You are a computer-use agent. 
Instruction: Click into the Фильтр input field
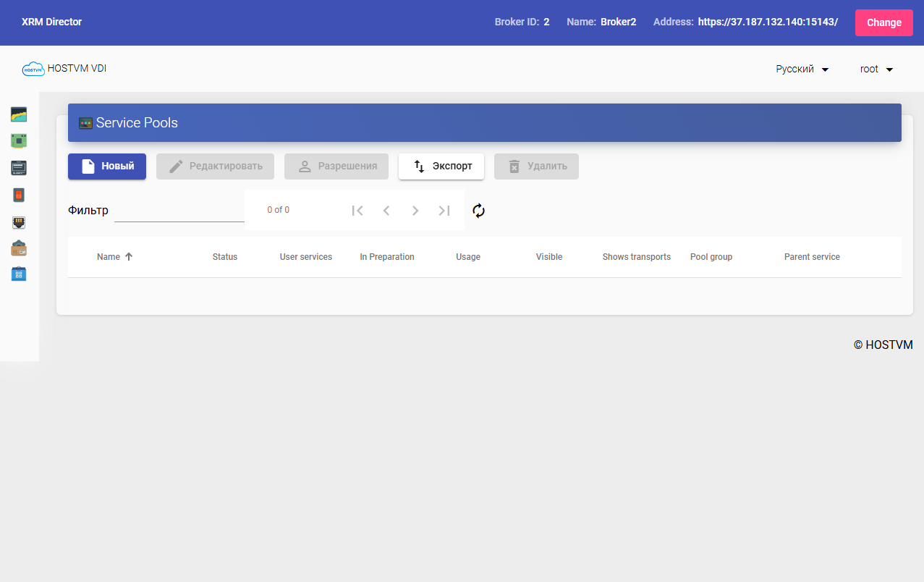click(179, 211)
